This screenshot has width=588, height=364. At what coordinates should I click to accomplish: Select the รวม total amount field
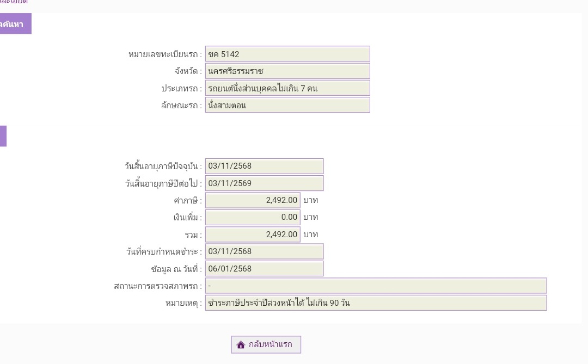[253, 235]
